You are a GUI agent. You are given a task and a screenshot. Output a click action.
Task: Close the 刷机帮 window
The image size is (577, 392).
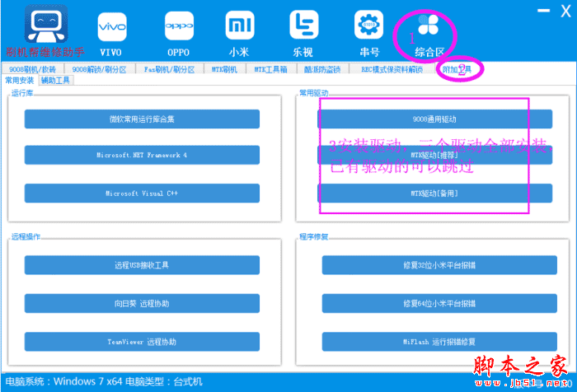565,11
